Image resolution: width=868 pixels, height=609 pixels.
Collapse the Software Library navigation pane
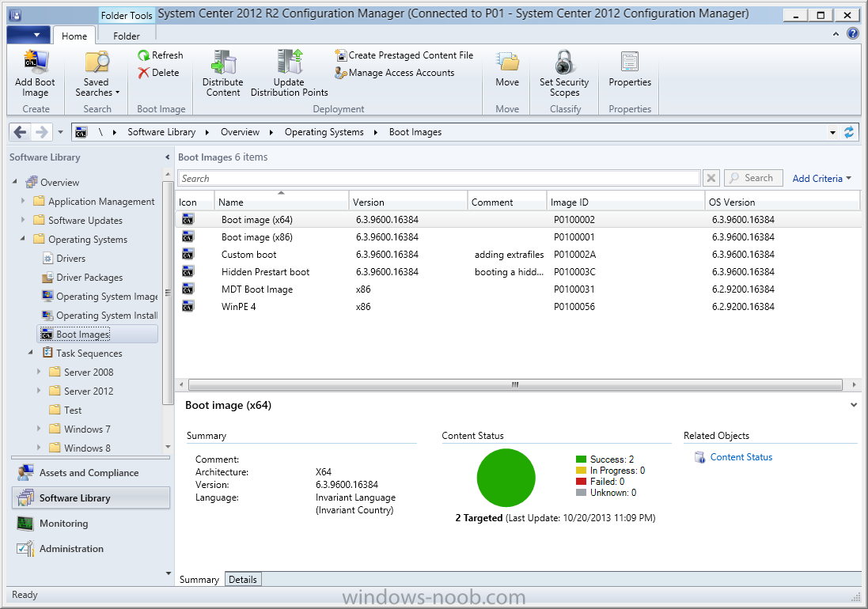click(x=167, y=157)
